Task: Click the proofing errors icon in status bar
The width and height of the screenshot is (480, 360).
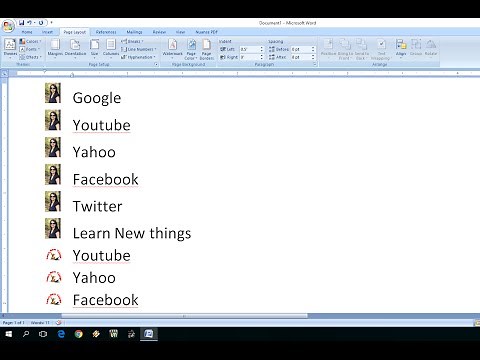Action: [x=59, y=323]
